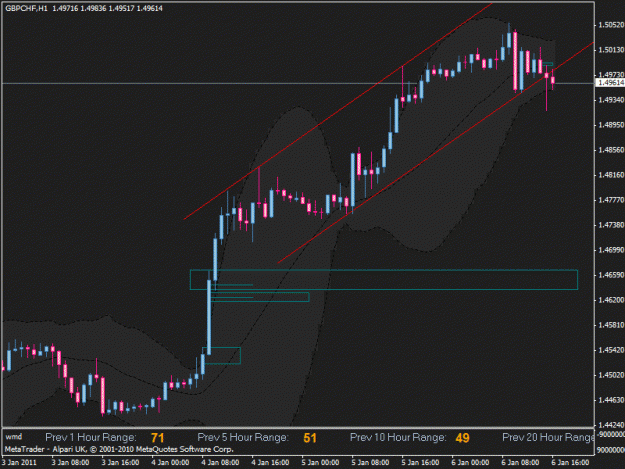Viewport: 625px width, 469px height.
Task: Click the 6 Jan 08:00 time label
Action: (x=521, y=463)
